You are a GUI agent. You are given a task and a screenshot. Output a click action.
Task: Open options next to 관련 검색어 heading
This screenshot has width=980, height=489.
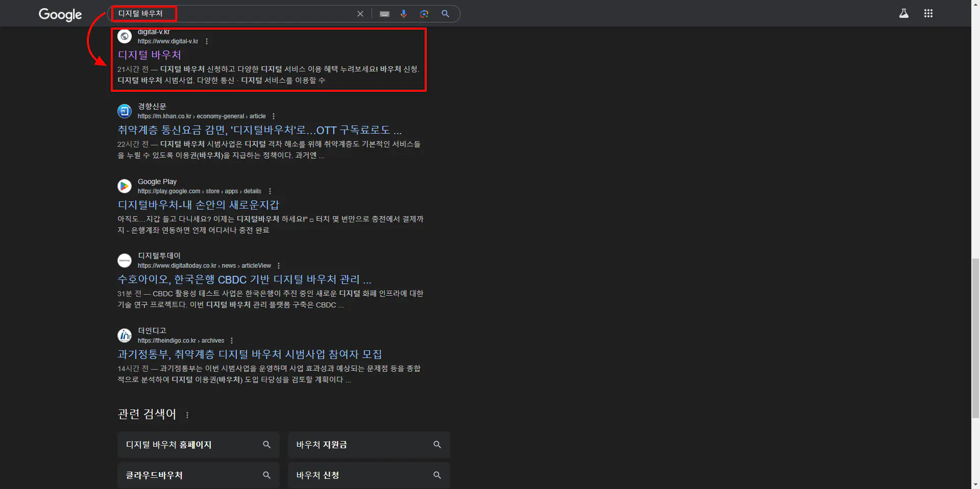pos(187,415)
